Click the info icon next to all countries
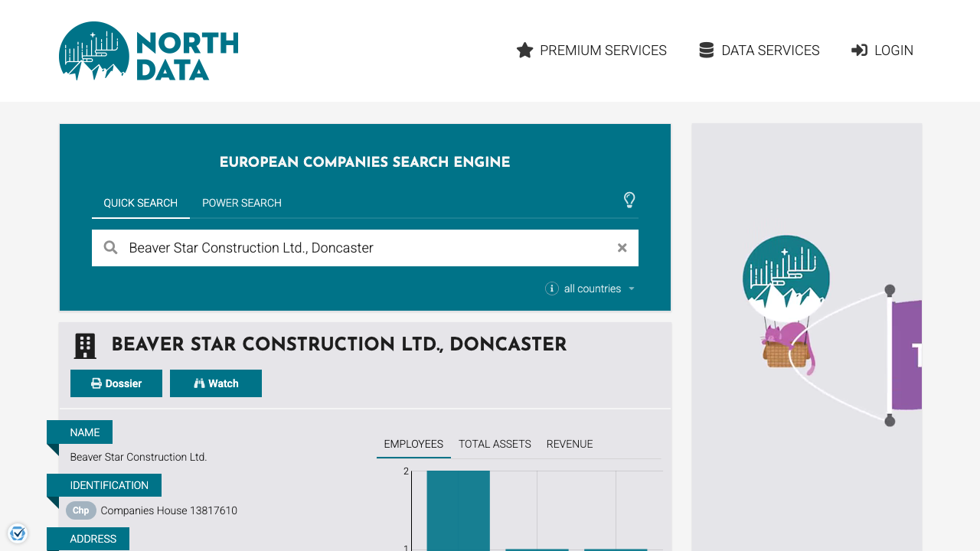This screenshot has width=980, height=551. tap(551, 289)
